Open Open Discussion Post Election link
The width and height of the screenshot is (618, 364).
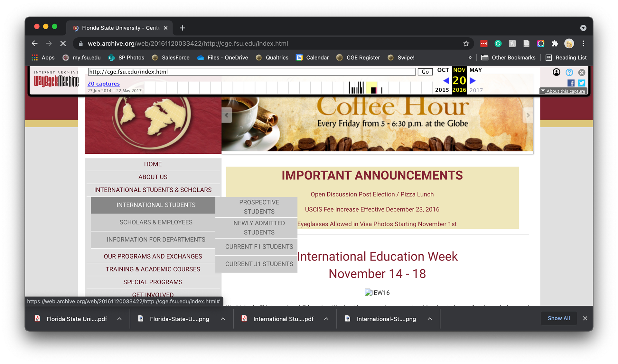click(x=372, y=195)
